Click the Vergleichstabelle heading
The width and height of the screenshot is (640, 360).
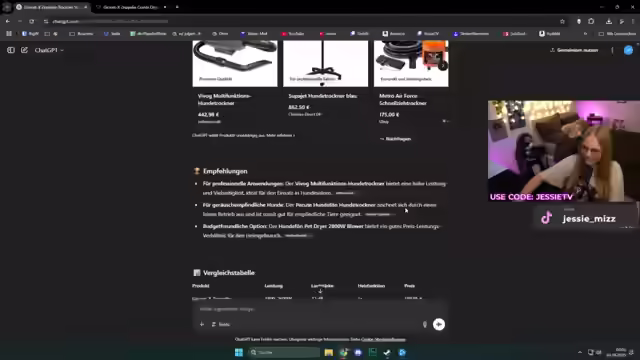(x=229, y=273)
